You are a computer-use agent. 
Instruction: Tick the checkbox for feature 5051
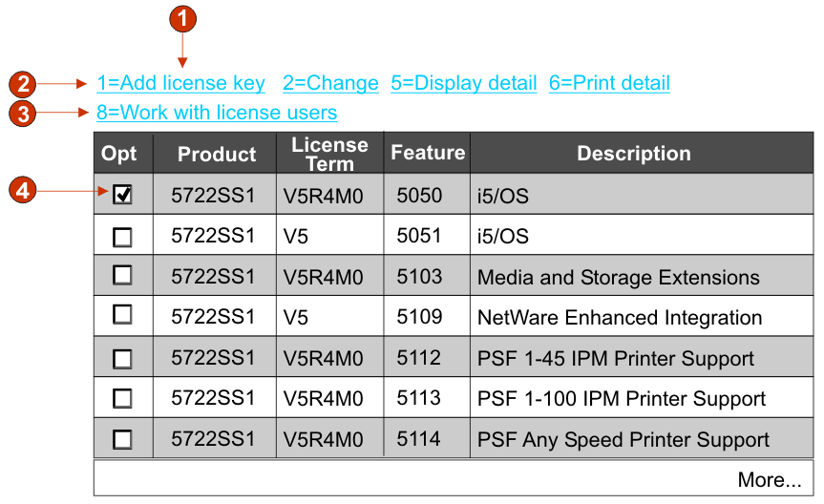pyautogui.click(x=122, y=237)
